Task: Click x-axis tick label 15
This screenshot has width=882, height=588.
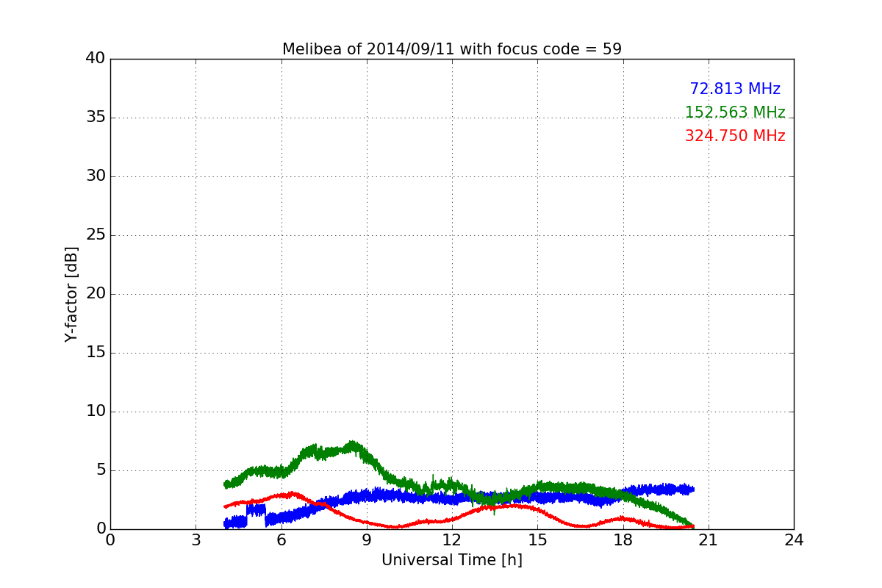Action: tap(537, 540)
